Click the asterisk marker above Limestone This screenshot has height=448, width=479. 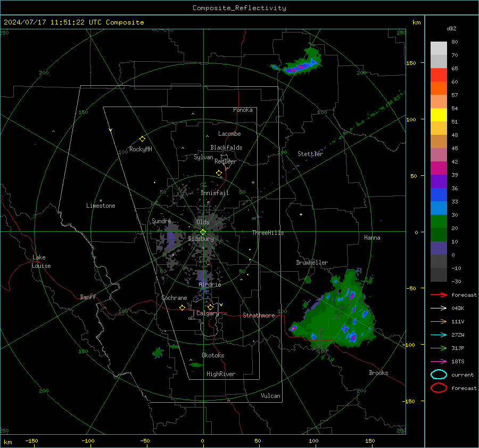[x=101, y=201]
